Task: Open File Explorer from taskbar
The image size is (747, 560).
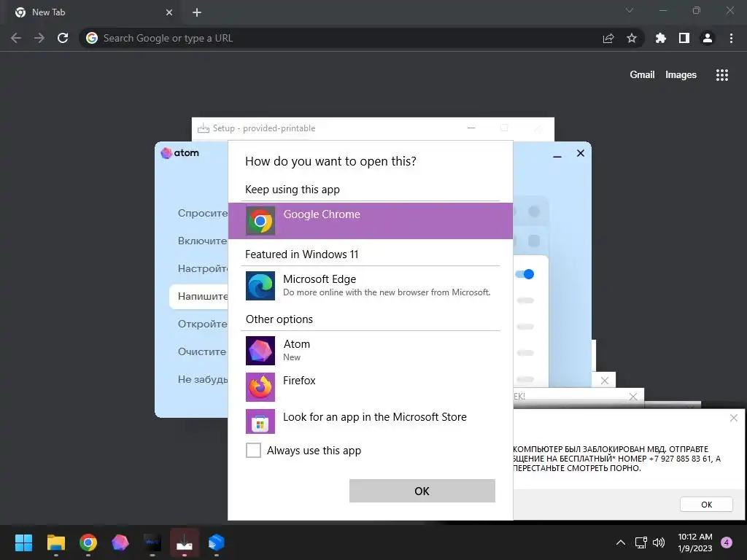Action: pyautogui.click(x=55, y=542)
